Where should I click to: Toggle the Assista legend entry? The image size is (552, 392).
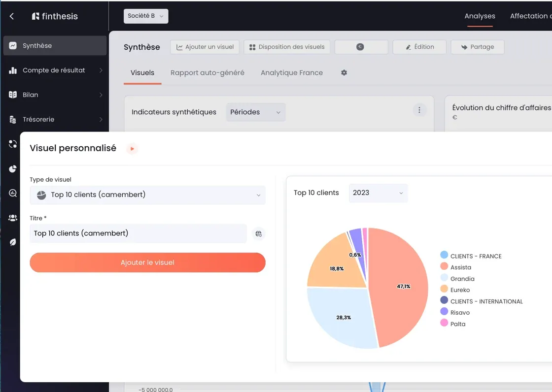point(456,267)
